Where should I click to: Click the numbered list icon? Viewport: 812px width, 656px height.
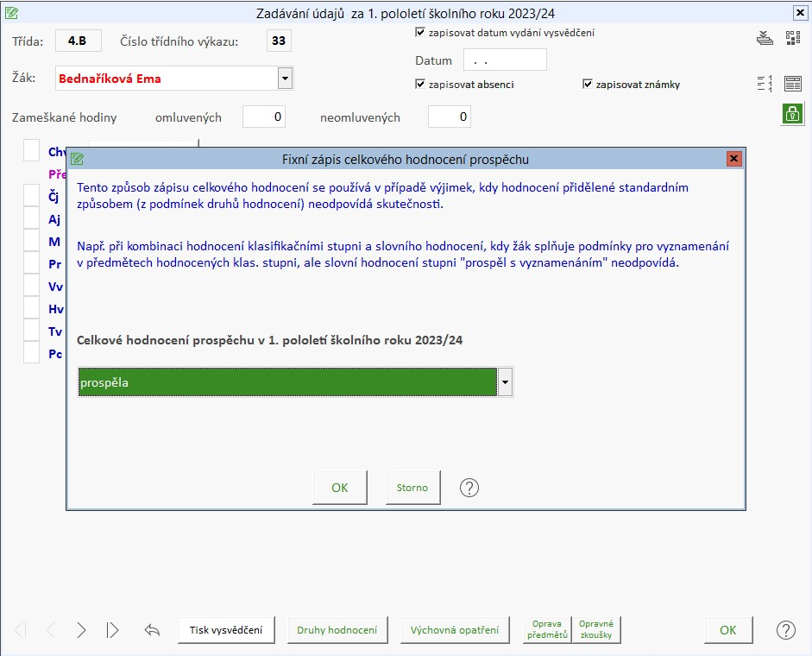[765, 84]
